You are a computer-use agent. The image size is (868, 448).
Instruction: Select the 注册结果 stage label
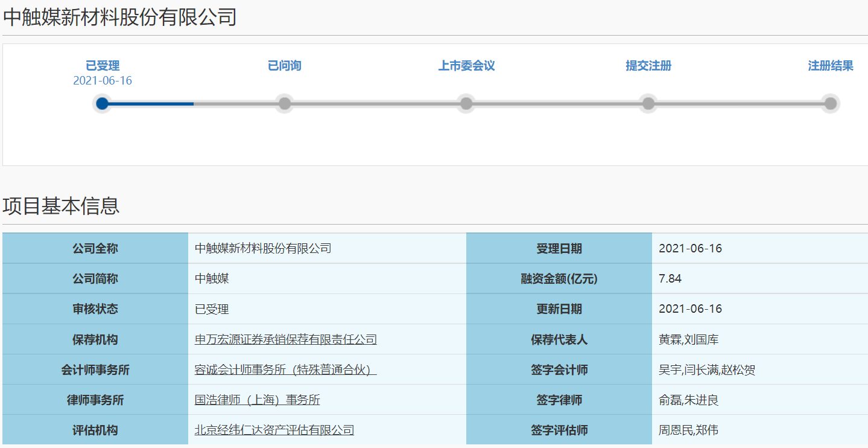(x=830, y=66)
